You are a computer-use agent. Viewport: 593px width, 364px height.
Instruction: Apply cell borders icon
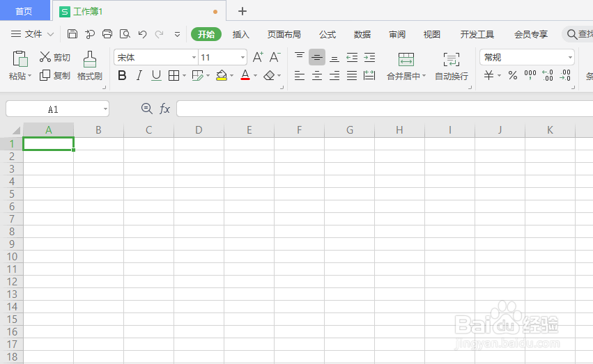pyautogui.click(x=174, y=76)
